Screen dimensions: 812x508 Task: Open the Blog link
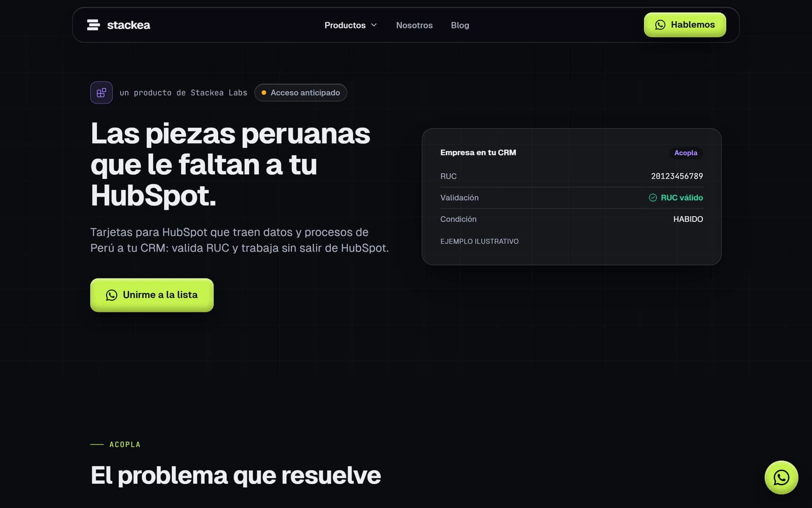coord(460,25)
